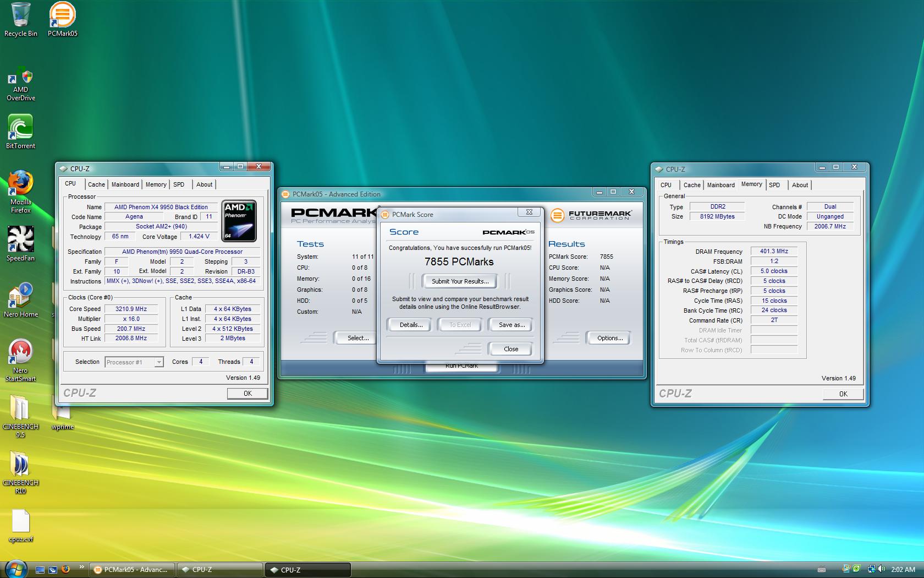Image resolution: width=924 pixels, height=578 pixels.
Task: Click the name field AMD Phenom X4 9950
Action: point(161,207)
